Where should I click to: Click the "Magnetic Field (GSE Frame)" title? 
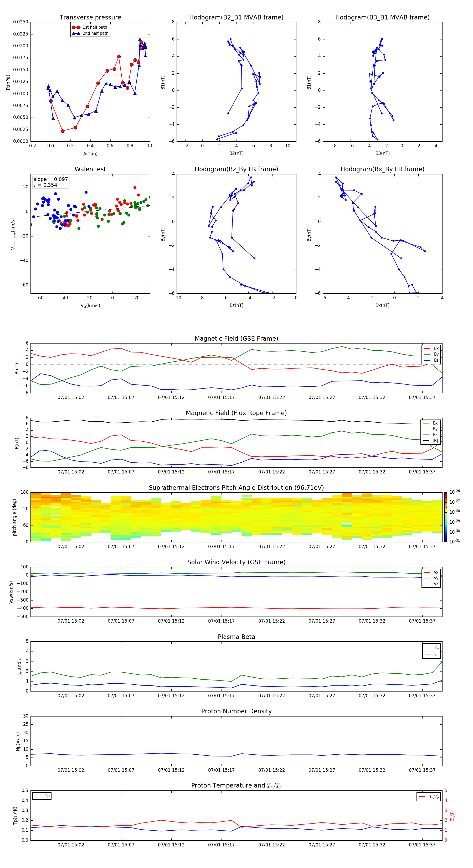coord(236,339)
